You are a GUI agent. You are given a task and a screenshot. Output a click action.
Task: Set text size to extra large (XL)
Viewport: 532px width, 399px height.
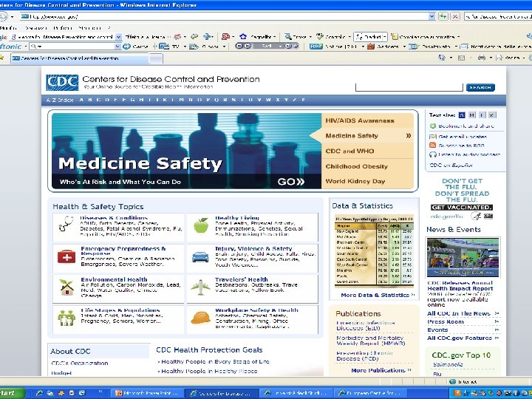492,115
